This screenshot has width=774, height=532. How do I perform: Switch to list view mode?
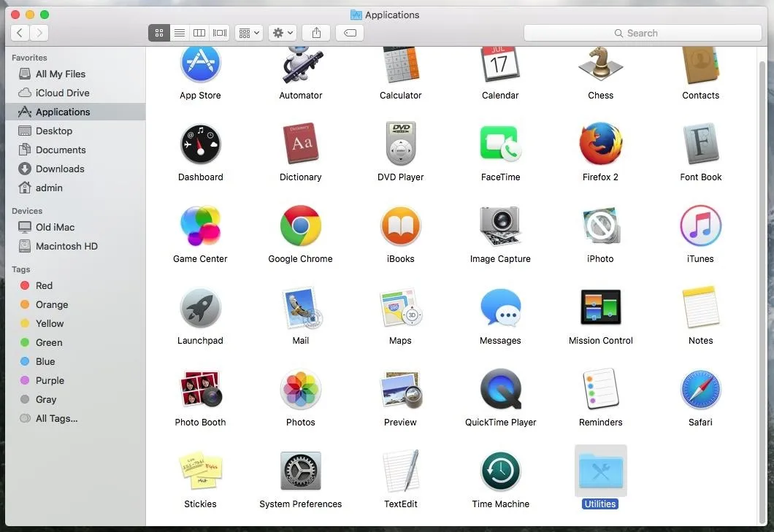(x=180, y=33)
